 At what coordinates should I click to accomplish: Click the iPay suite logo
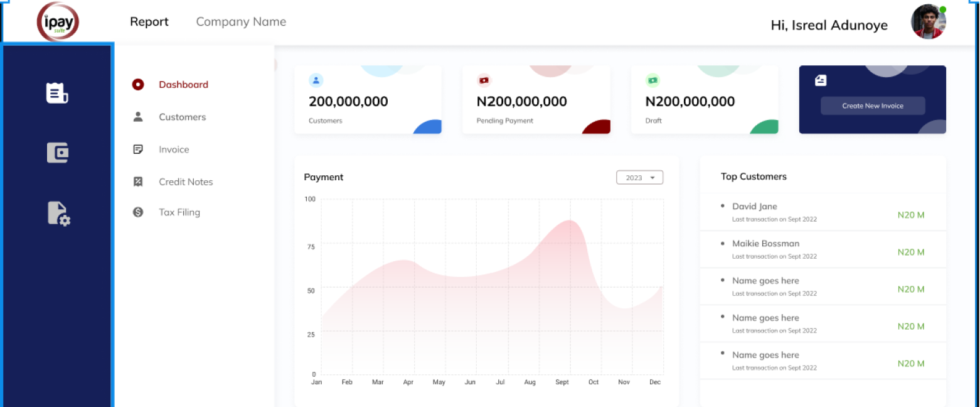[58, 22]
